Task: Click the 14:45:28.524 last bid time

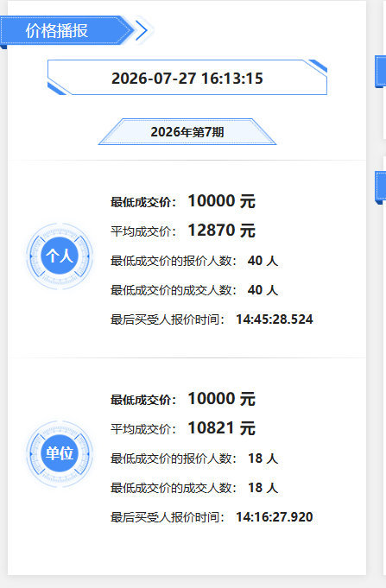Action: point(275,319)
